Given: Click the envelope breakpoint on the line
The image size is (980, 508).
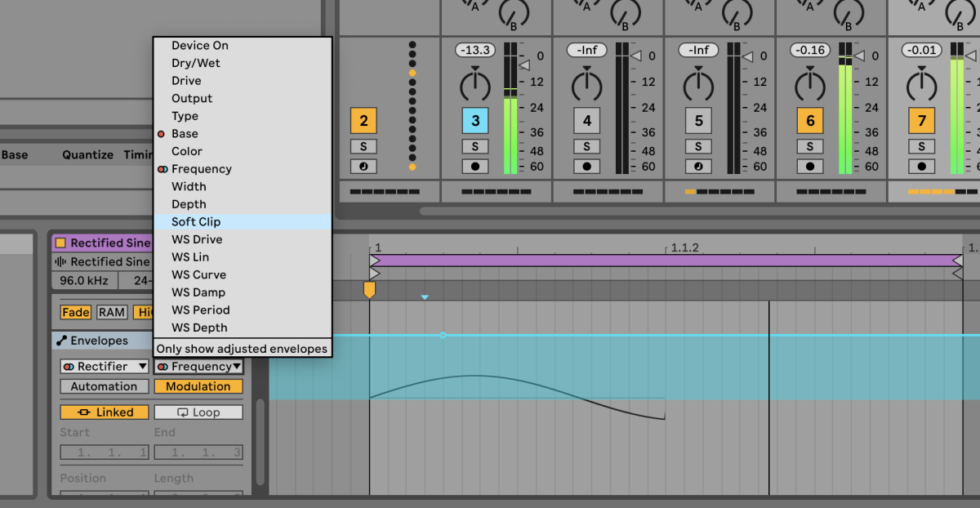Looking at the screenshot, I should 443,335.
